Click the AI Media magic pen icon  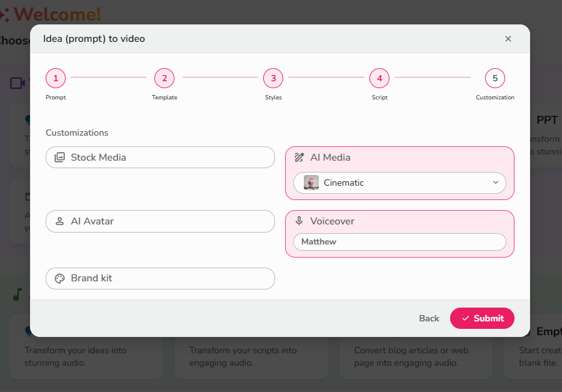coord(299,158)
